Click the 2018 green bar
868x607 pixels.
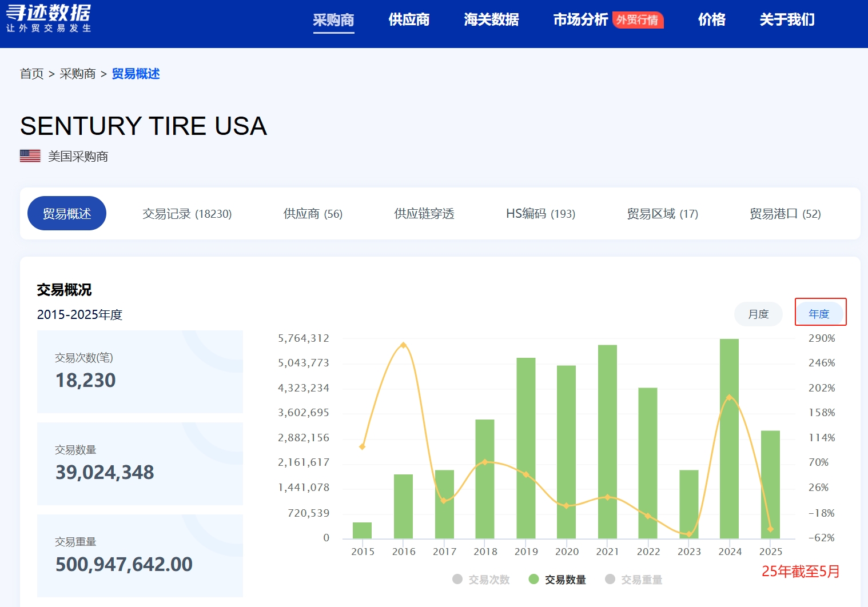[485, 479]
